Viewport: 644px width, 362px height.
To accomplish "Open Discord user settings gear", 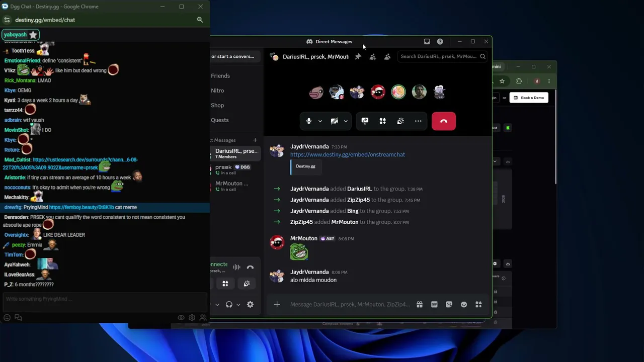I will [x=250, y=305].
